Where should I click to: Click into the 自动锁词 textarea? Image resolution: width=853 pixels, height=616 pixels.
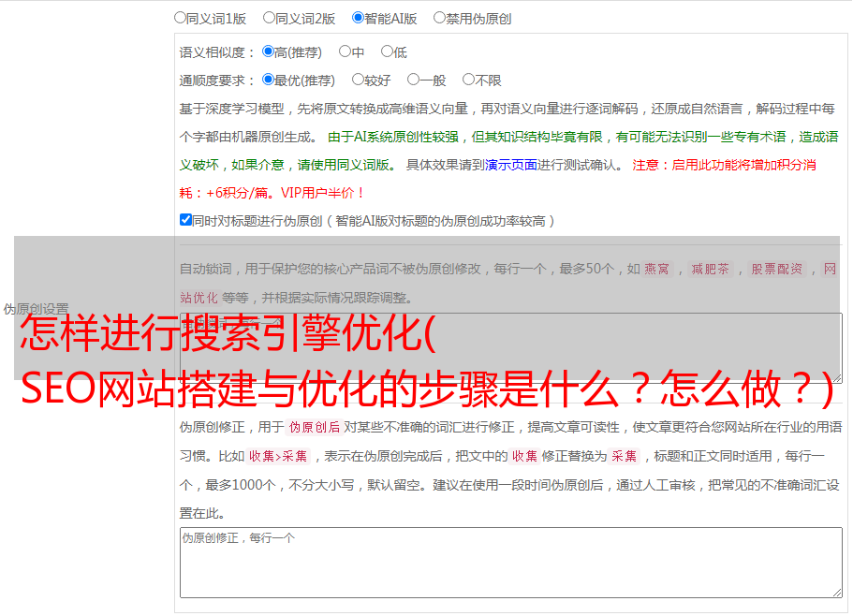coord(511,348)
